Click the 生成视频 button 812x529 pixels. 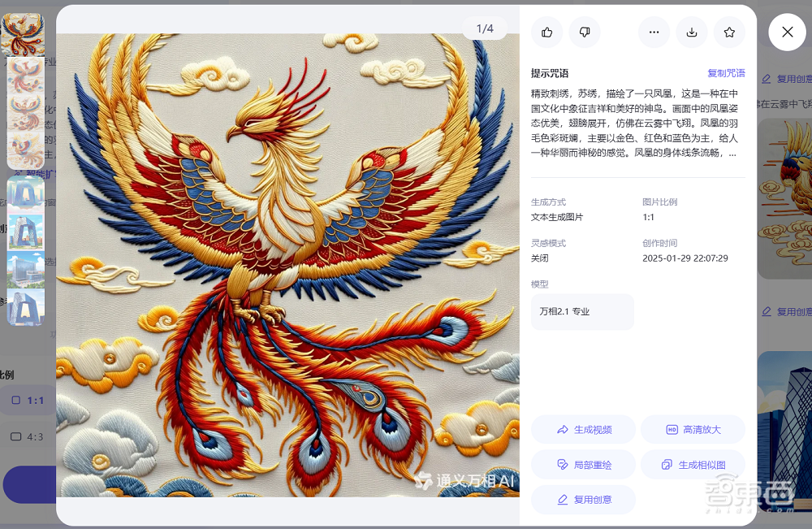[583, 429]
